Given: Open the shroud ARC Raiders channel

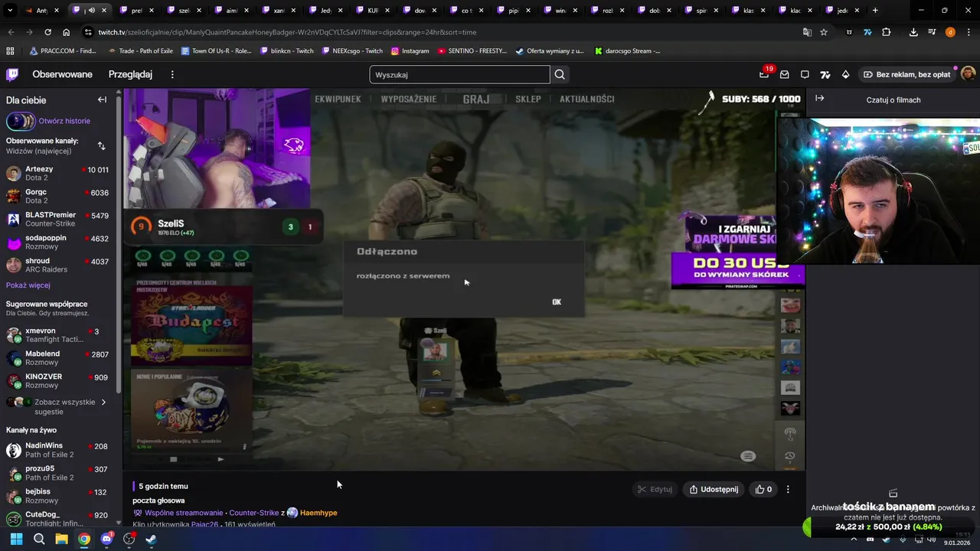Looking at the screenshot, I should tap(57, 266).
